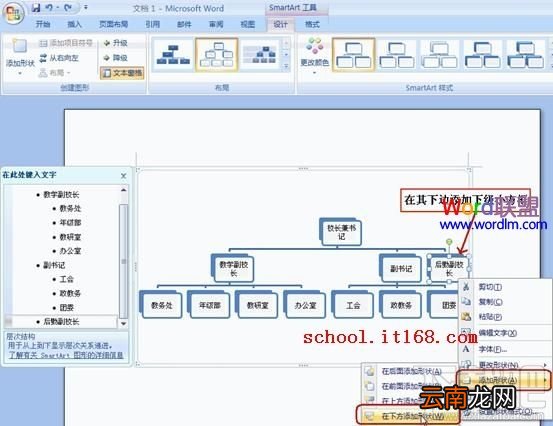Click 添加项目符号 in ribbon

(66, 43)
